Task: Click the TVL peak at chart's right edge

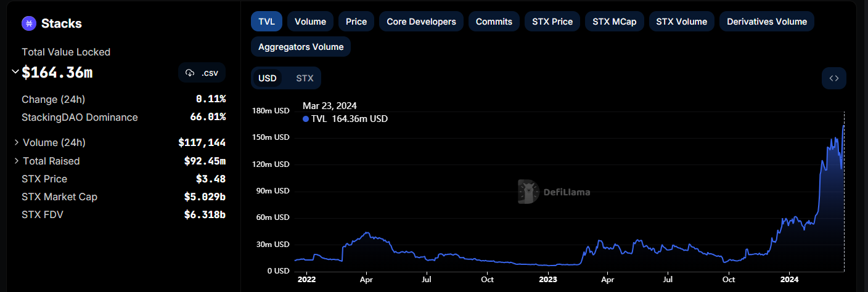Action: coord(843,126)
